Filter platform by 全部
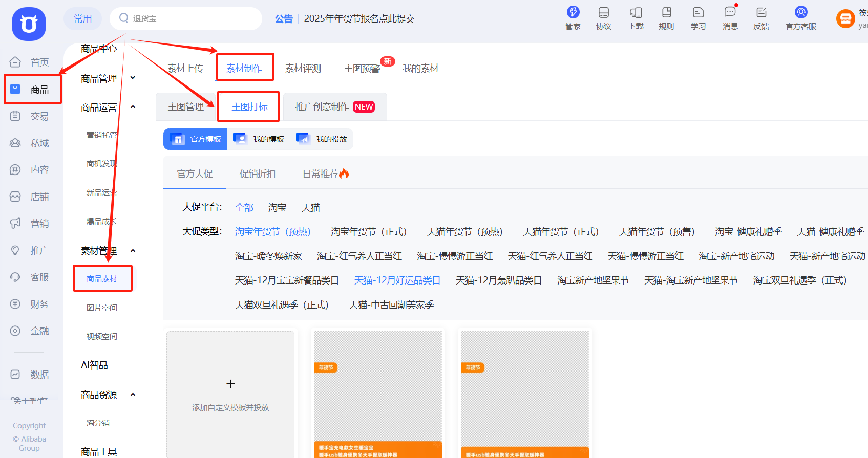868x458 pixels. pyautogui.click(x=244, y=207)
